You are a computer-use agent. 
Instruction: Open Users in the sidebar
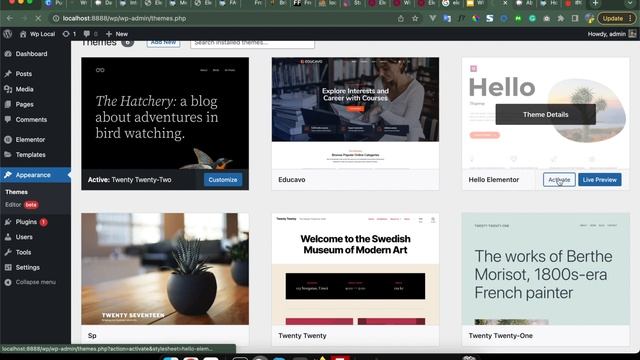pos(24,237)
